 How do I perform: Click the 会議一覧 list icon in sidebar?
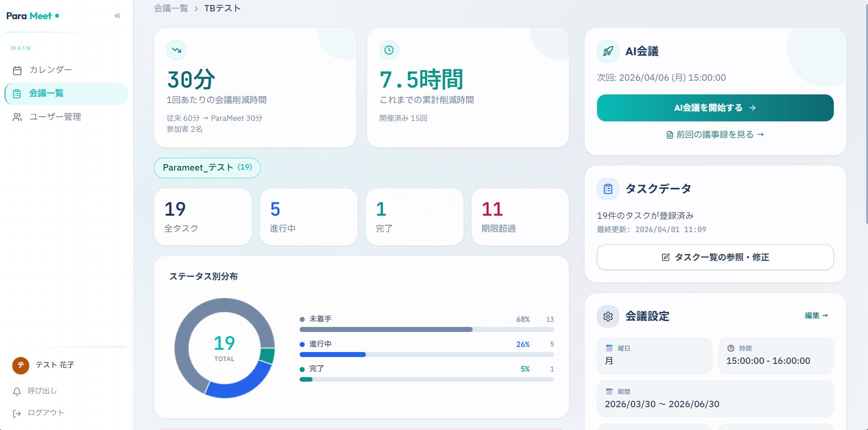pos(17,93)
